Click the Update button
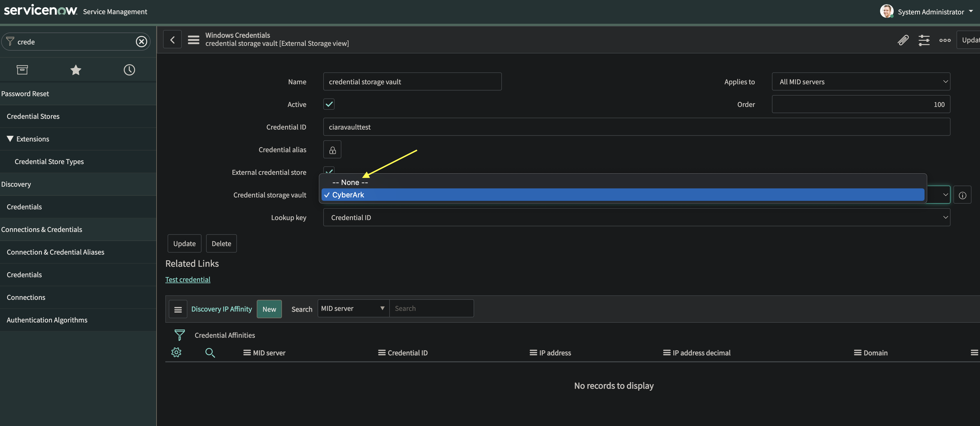Viewport: 980px width, 426px height. 184,243
